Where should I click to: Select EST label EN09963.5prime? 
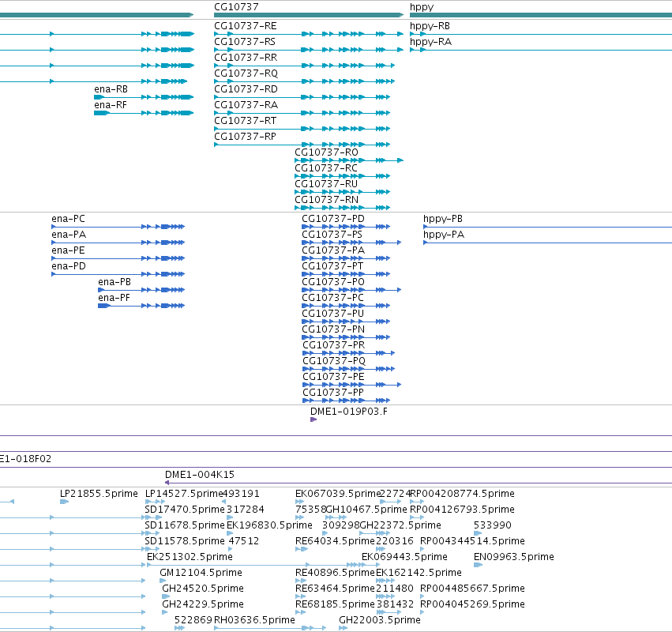(513, 557)
